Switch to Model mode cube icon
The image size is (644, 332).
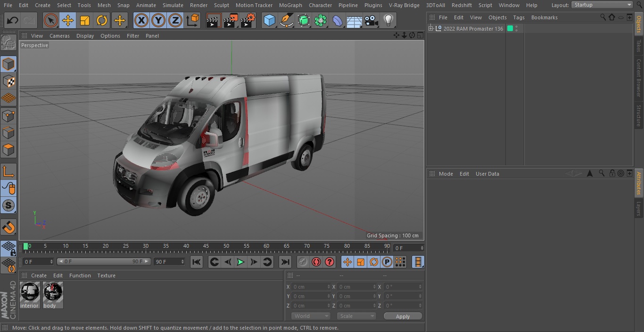8,64
